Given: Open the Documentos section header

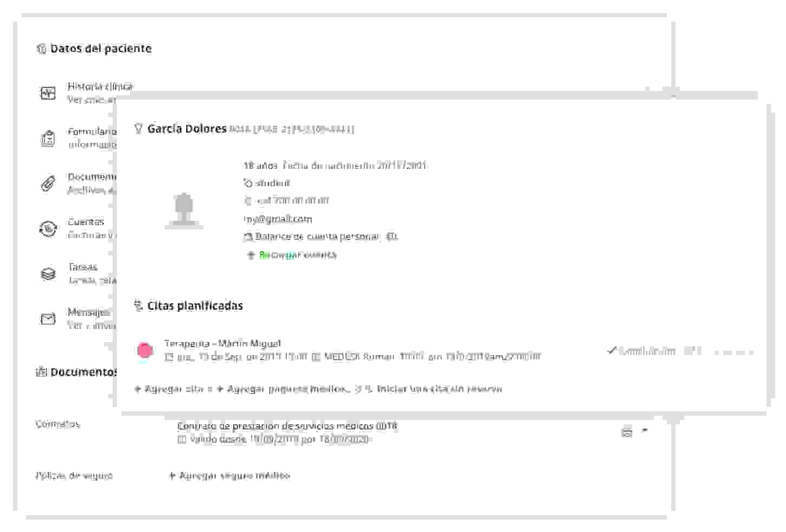Looking at the screenshot, I should click(x=81, y=372).
